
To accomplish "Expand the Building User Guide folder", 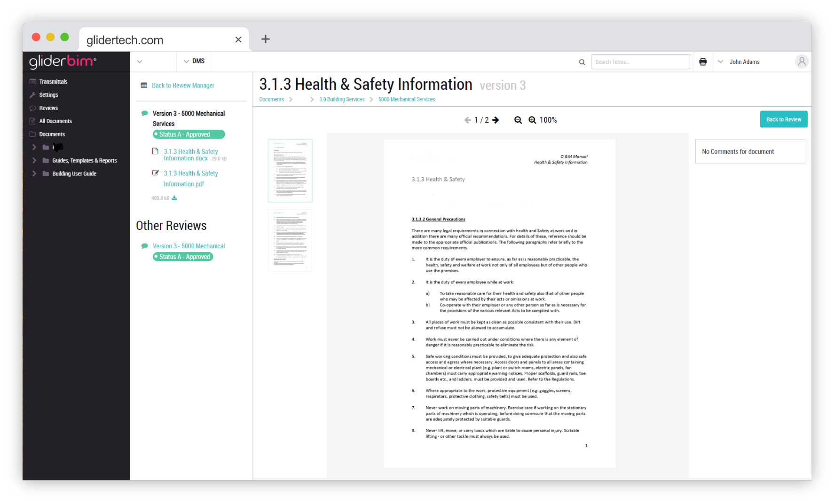I will coord(34,174).
